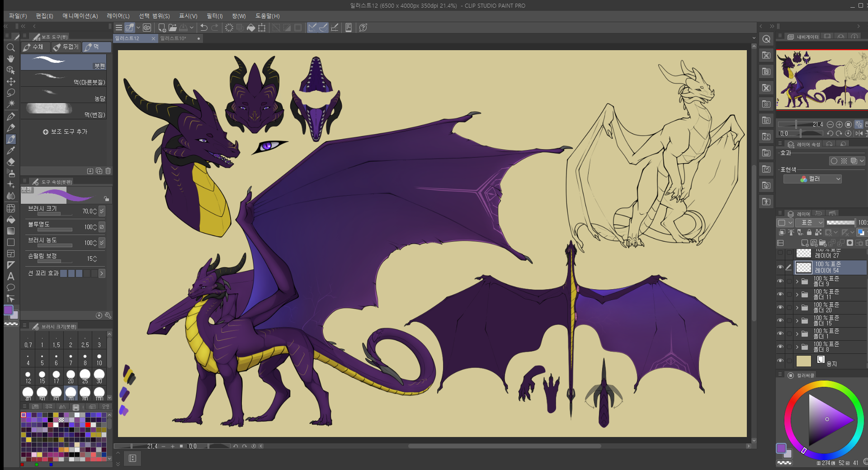The height and width of the screenshot is (470, 868).
Task: Click the Redo arrow in toolbar
Action: click(x=215, y=28)
